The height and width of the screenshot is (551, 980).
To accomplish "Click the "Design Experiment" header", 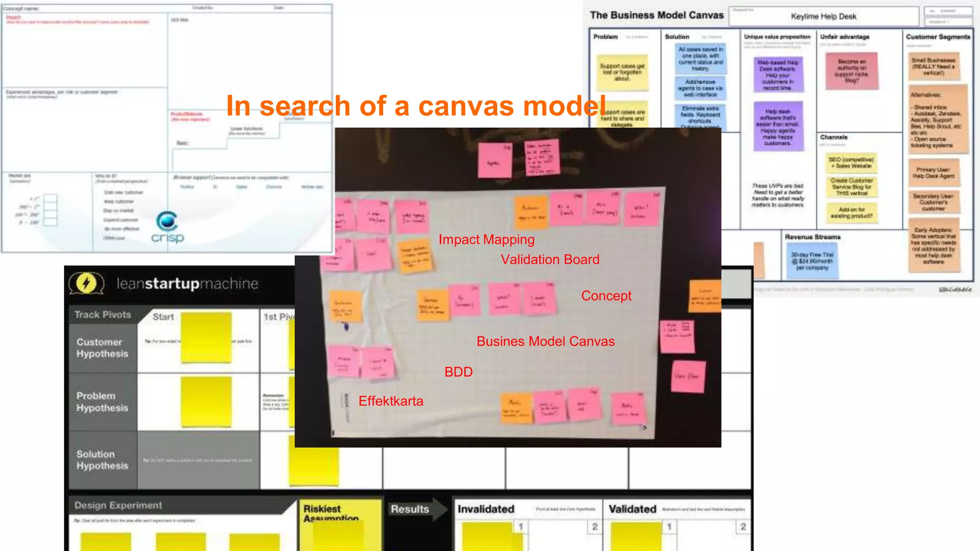I will [x=118, y=505].
